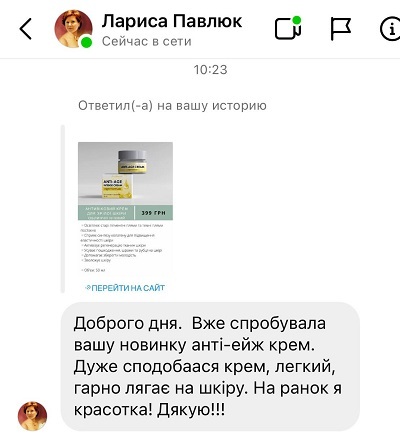This screenshot has width=400, height=435.
Task: Click the yellow anti-age cream box image
Action: [x=117, y=187]
